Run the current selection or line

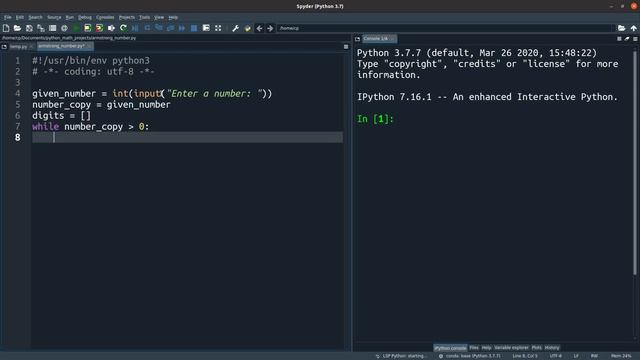point(111,28)
